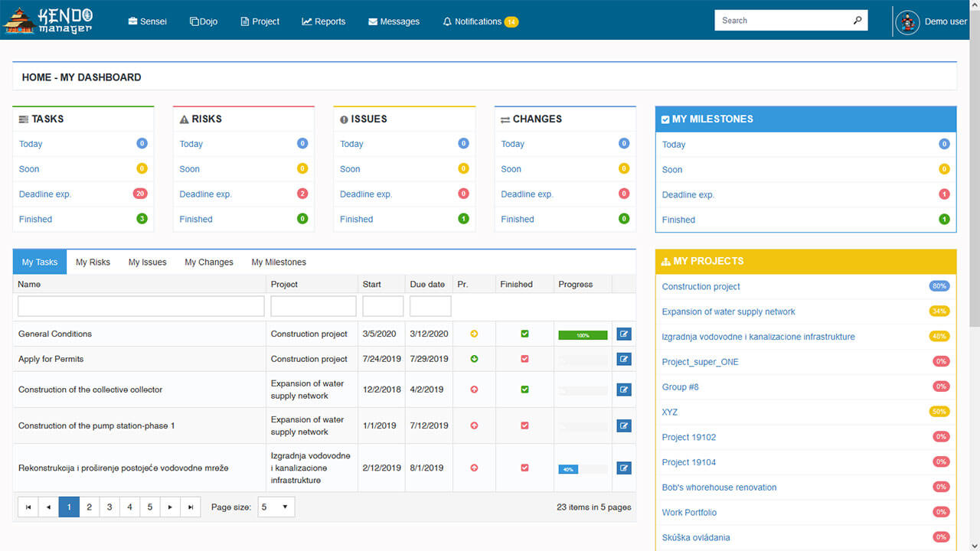The height and width of the screenshot is (551, 980).
Task: Open Bob's whorehouse renovation project
Action: pos(720,487)
